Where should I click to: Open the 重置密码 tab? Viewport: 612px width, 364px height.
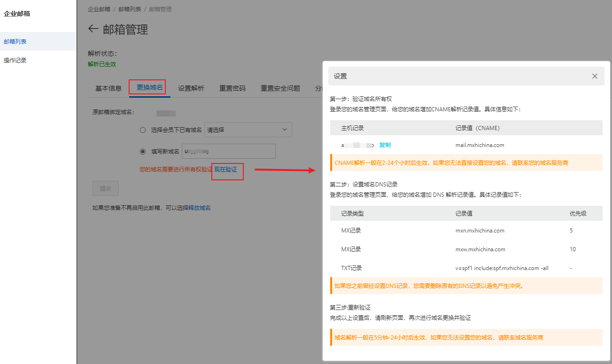[232, 88]
